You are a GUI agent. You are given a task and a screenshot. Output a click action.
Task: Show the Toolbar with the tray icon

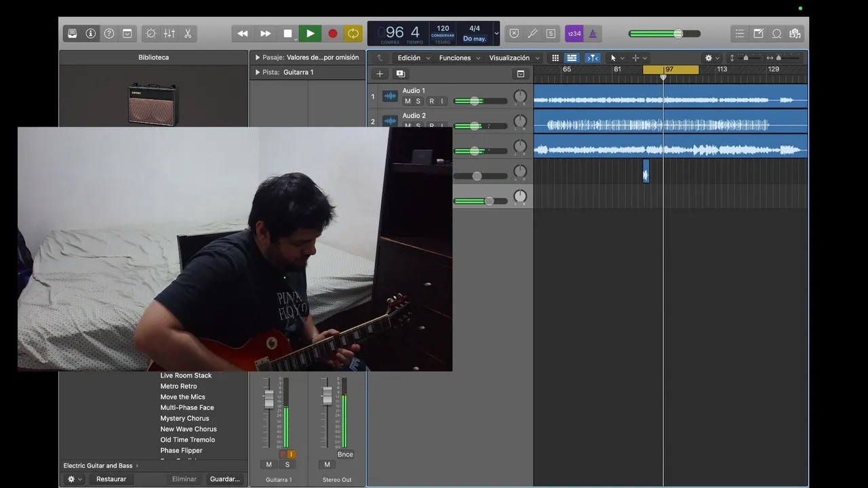pos(127,33)
